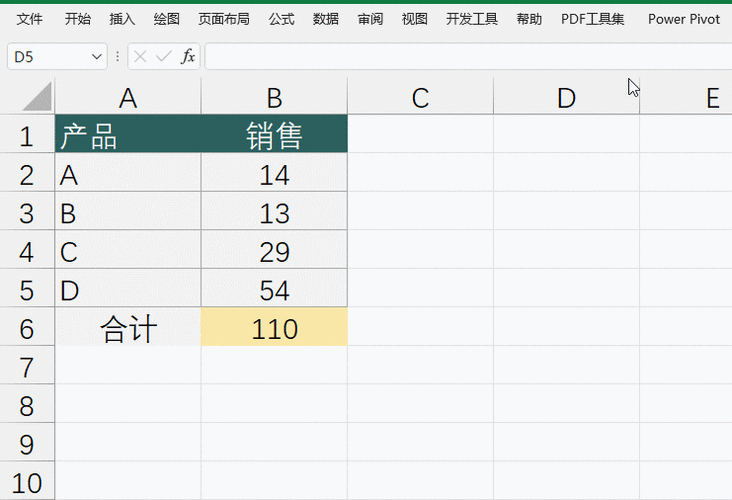732x500 pixels.
Task: Switch to the 公式 ribbon tab
Action: tap(282, 19)
